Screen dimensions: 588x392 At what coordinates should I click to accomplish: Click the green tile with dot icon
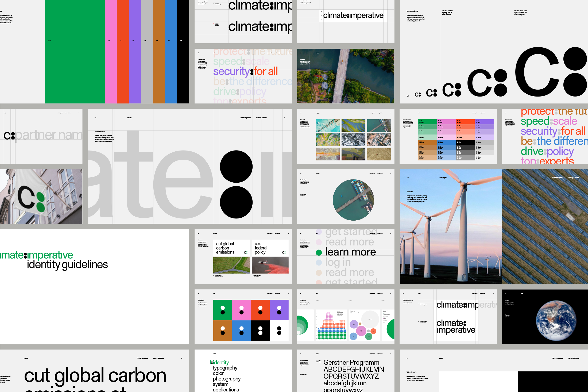(x=222, y=310)
